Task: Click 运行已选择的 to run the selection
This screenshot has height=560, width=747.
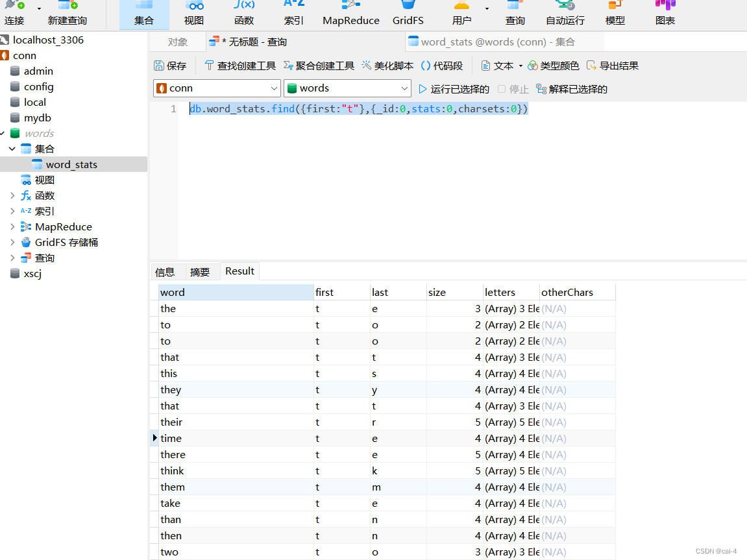Action: 454,89
